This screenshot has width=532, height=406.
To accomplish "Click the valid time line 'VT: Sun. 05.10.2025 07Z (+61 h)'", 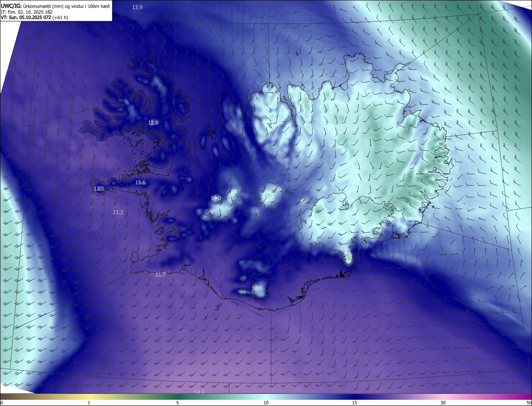I will (x=34, y=17).
